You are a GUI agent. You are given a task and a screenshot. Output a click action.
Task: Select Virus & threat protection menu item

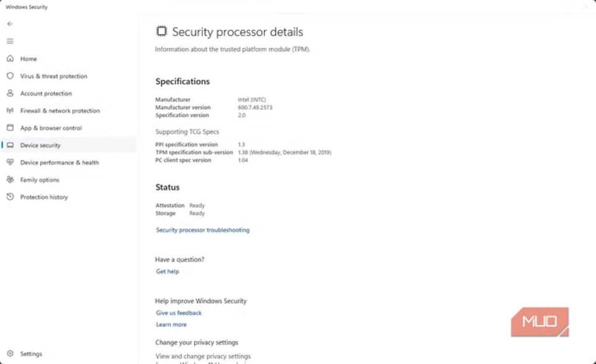[x=53, y=76]
